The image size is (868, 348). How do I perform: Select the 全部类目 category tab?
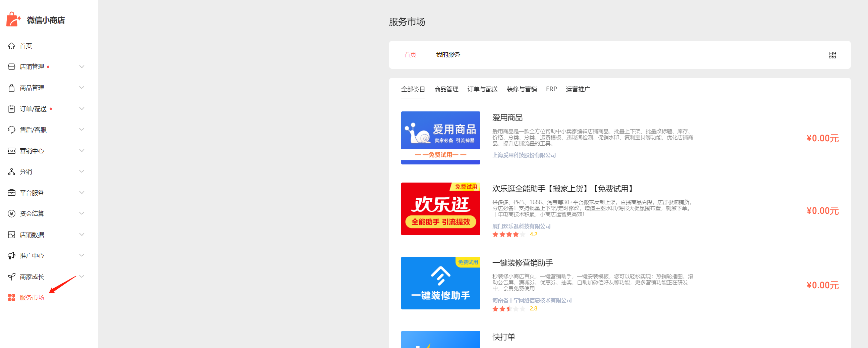413,89
